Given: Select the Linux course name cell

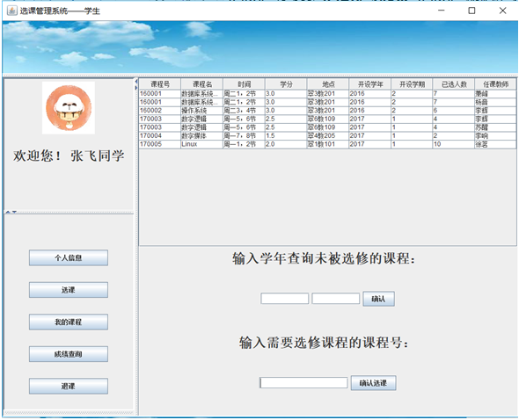Looking at the screenshot, I should 202,144.
